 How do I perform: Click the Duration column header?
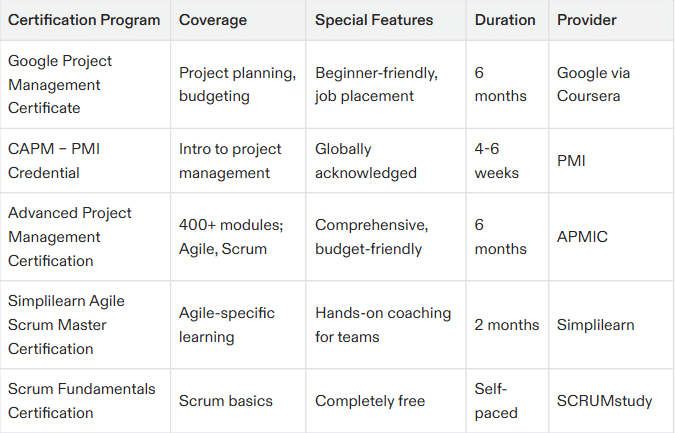(x=505, y=20)
